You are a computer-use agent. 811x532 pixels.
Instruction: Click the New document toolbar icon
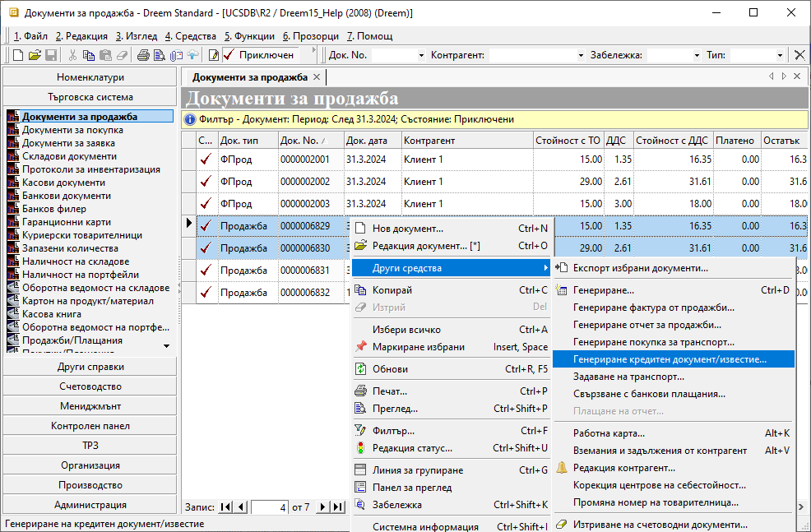[x=18, y=55]
